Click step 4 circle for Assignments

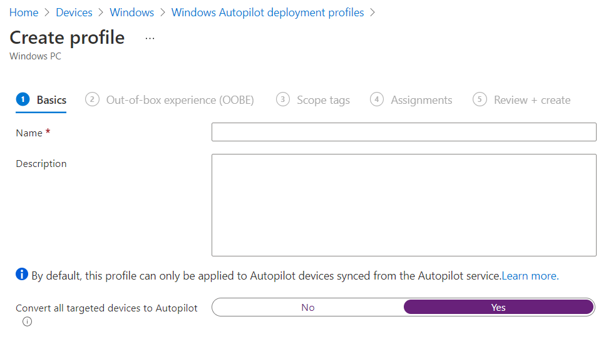(x=377, y=99)
